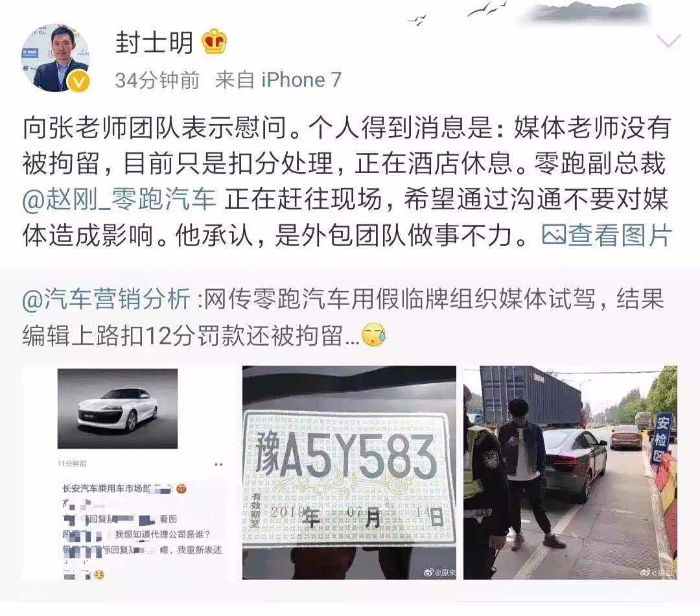700x616 pixels.
Task: Tap the reposted text about 假临牌
Action: pyautogui.click(x=344, y=317)
